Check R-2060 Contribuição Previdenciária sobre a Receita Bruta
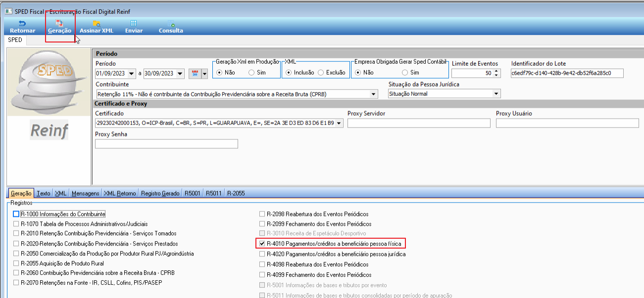644x298 pixels. pyautogui.click(x=16, y=273)
